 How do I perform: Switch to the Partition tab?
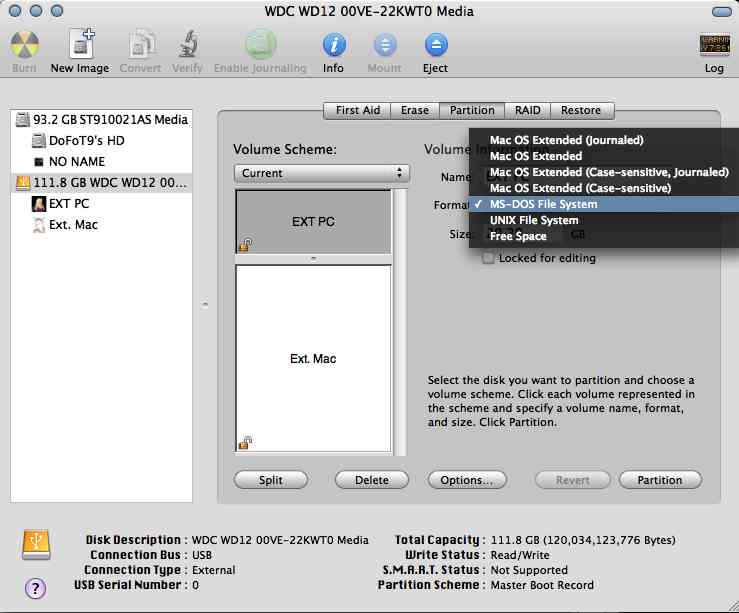[x=472, y=110]
